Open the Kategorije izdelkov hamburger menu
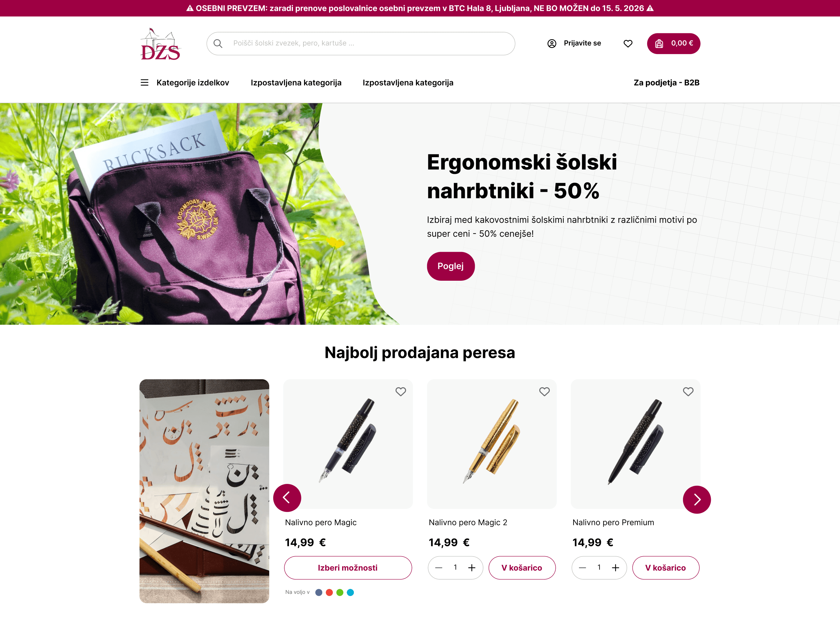 pyautogui.click(x=144, y=83)
